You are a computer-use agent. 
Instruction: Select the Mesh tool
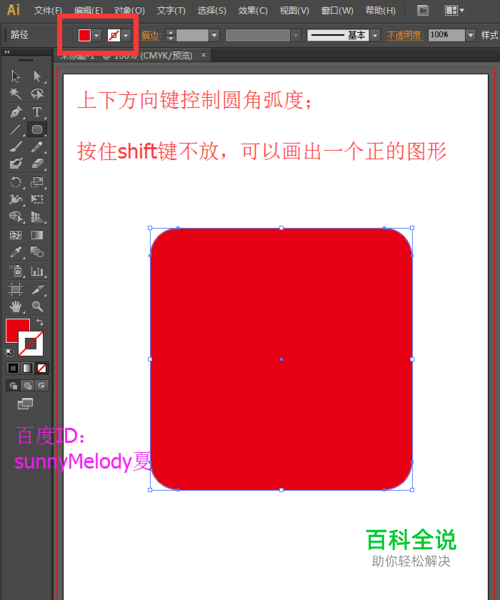[x=16, y=235]
